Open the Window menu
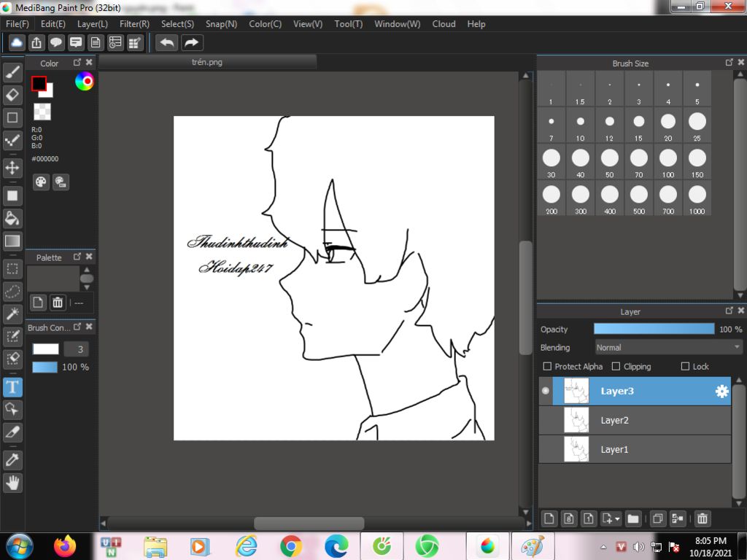747x560 pixels. coord(398,24)
